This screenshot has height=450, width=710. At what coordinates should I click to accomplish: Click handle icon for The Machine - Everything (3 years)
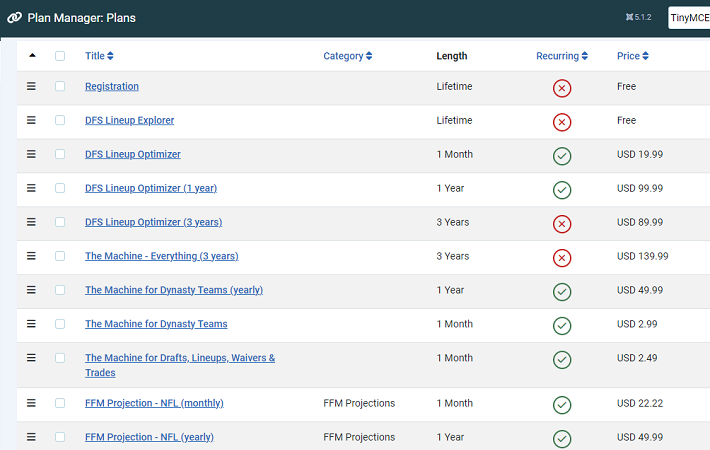tap(31, 256)
